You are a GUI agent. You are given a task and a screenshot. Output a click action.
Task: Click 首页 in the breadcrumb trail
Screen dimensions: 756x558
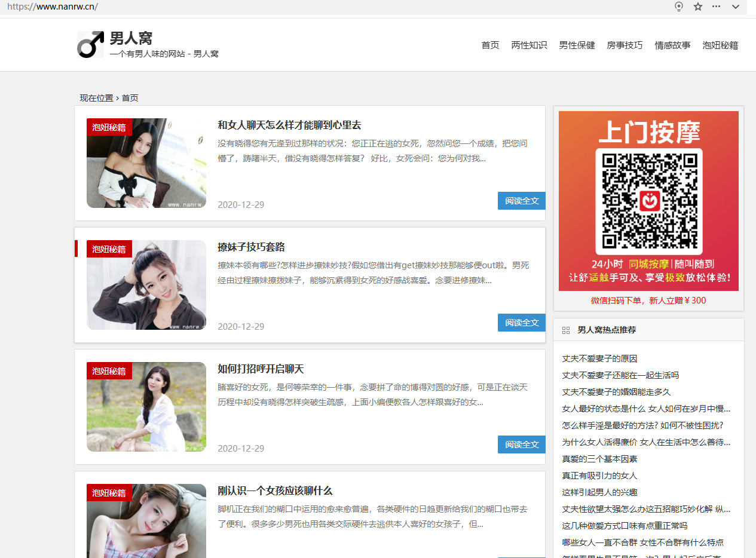[130, 98]
